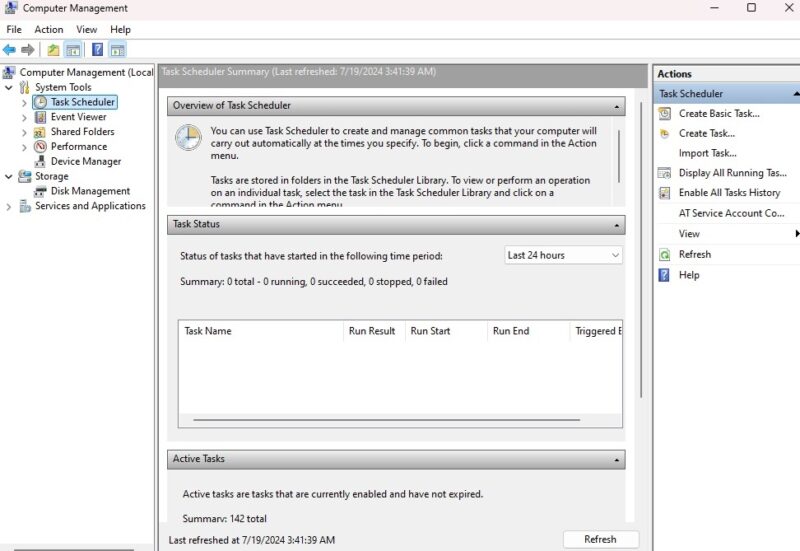Screen dimensions: 800x551
Task: Click the Help icon in Actions pane
Action: click(x=665, y=275)
